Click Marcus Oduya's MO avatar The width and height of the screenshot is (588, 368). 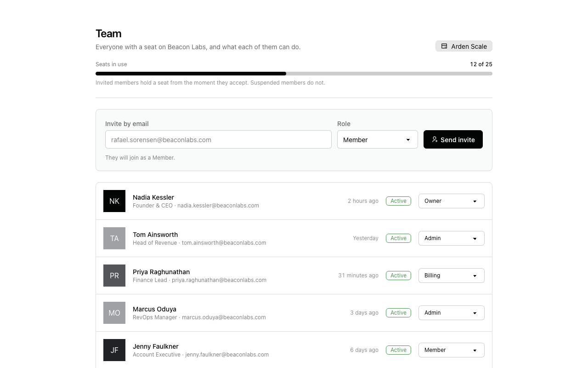tap(114, 313)
